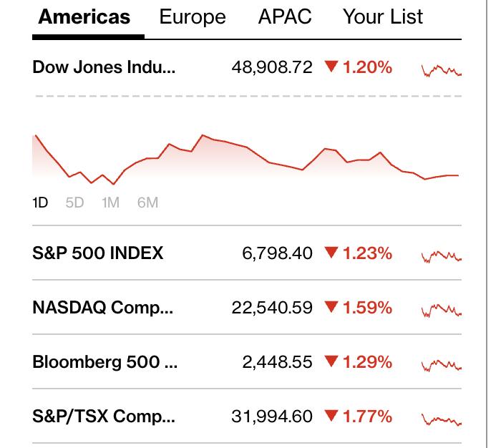Click the Dow Jones red down arrow
The width and height of the screenshot is (501, 448).
point(331,67)
